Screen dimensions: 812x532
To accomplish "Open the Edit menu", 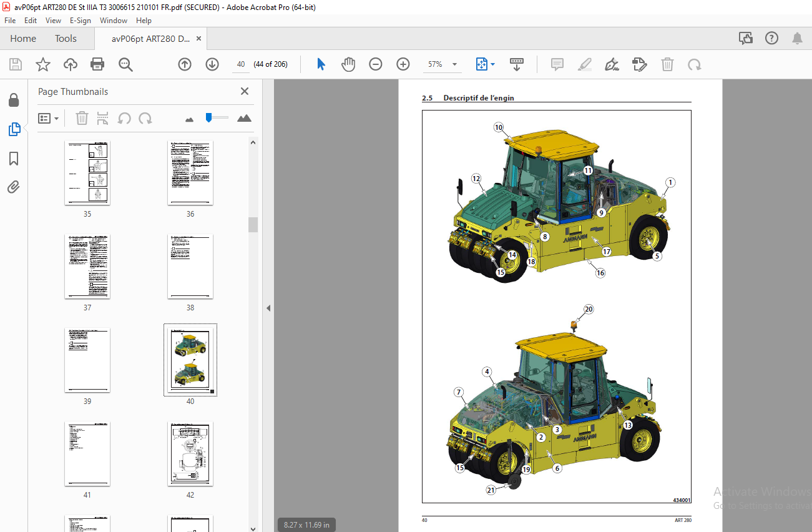I will tap(31, 21).
